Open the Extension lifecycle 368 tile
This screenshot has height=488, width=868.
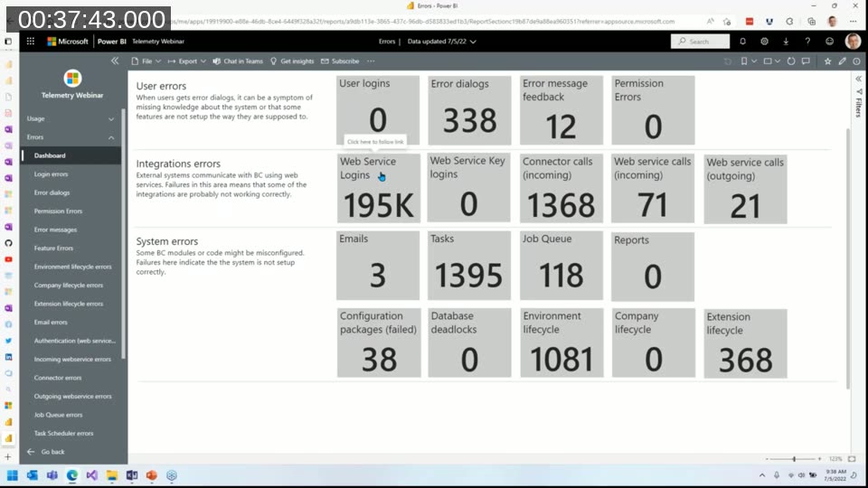[x=745, y=343]
